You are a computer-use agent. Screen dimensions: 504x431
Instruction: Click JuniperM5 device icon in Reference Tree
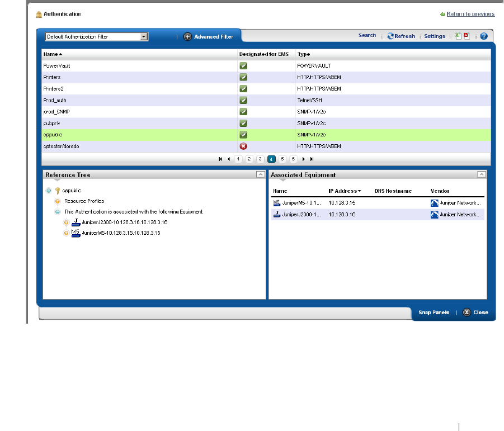point(76,233)
